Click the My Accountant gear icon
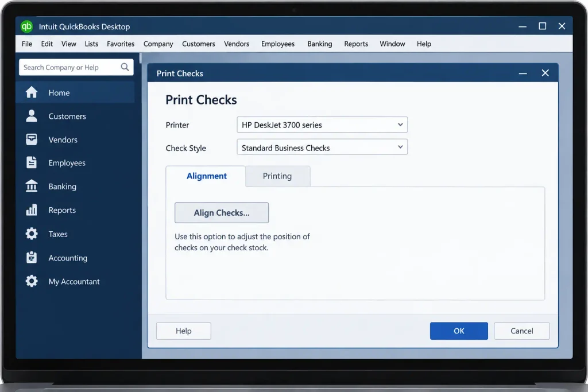588x392 pixels. click(32, 281)
